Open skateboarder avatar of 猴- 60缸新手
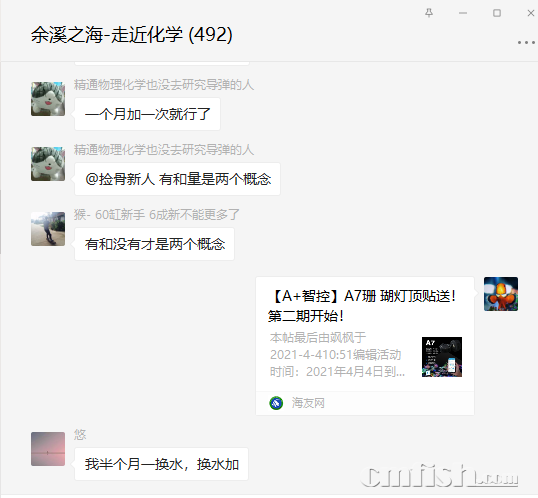This screenshot has height=498, width=538. [x=48, y=229]
